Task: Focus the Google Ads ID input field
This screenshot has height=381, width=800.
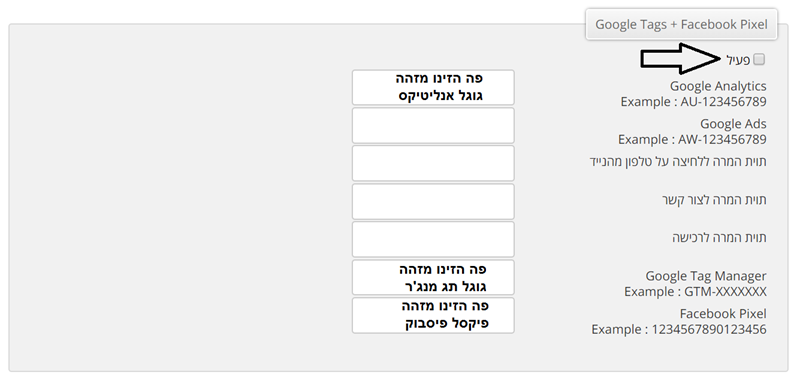Action: (433, 125)
